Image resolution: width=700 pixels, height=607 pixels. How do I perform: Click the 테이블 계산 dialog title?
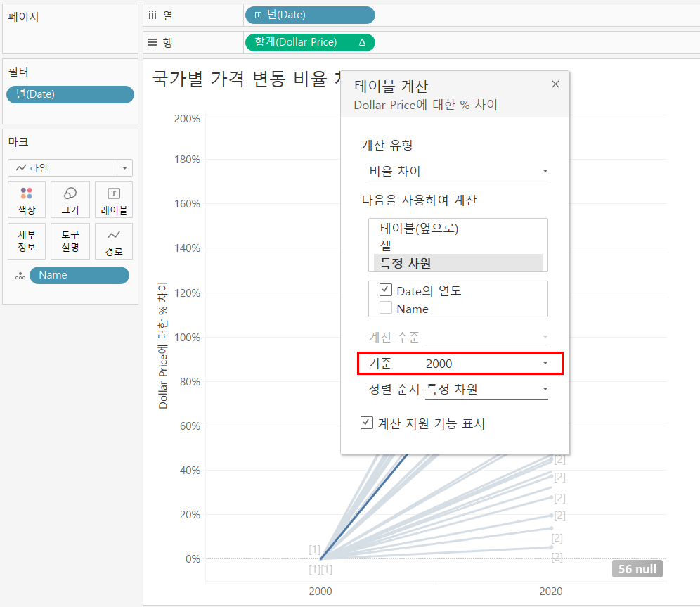pyautogui.click(x=391, y=86)
